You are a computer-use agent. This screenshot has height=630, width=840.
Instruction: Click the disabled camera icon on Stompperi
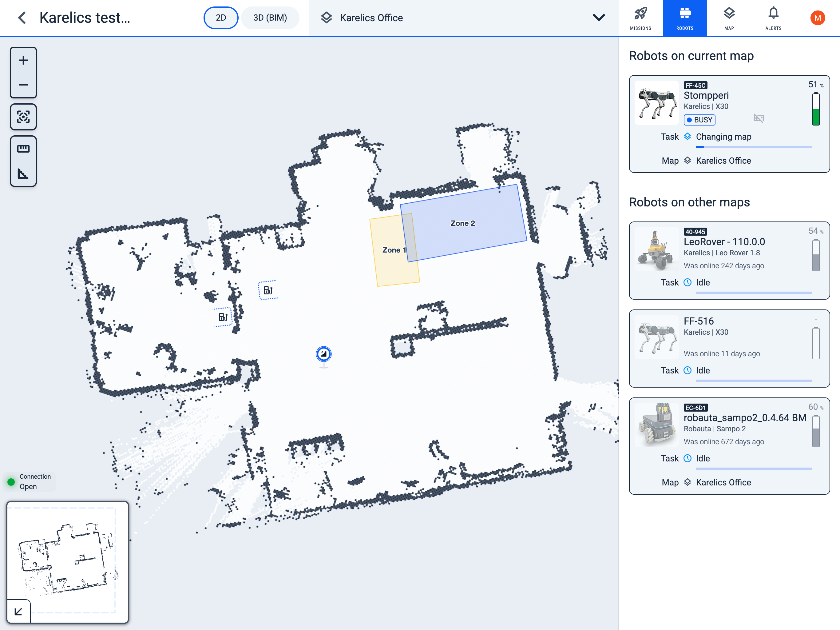pos(758,118)
